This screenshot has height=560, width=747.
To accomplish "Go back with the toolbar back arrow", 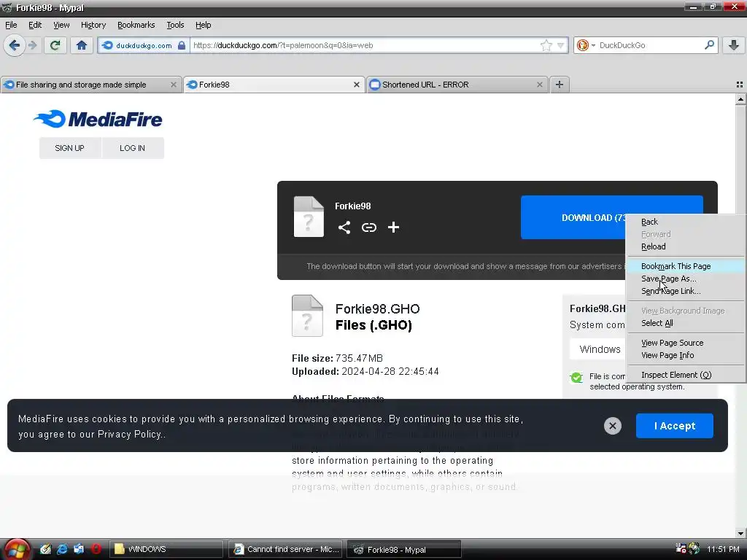I will (x=15, y=45).
